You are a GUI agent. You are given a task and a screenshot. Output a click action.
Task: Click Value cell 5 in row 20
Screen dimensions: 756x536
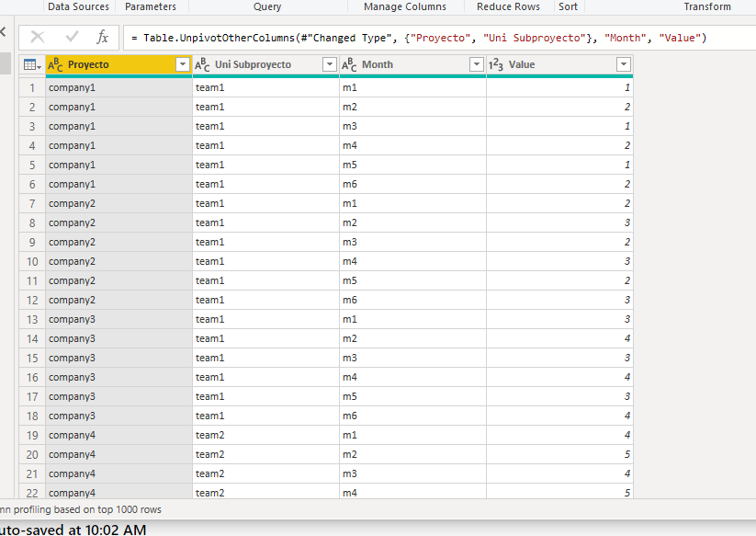pos(559,454)
